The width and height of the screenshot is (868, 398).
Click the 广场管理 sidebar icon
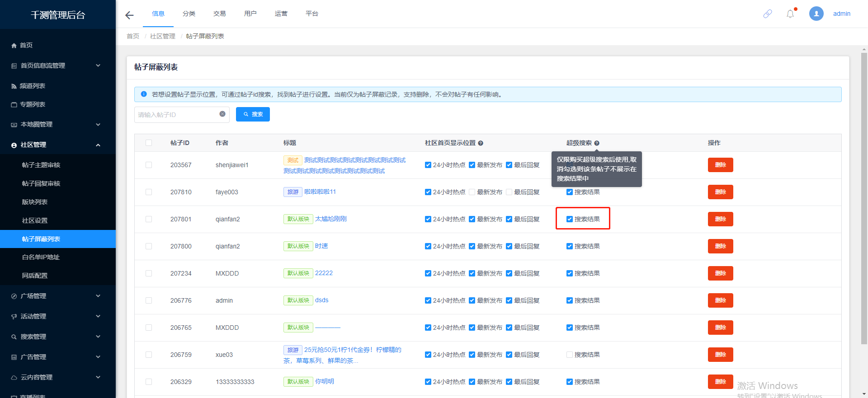[x=14, y=296]
